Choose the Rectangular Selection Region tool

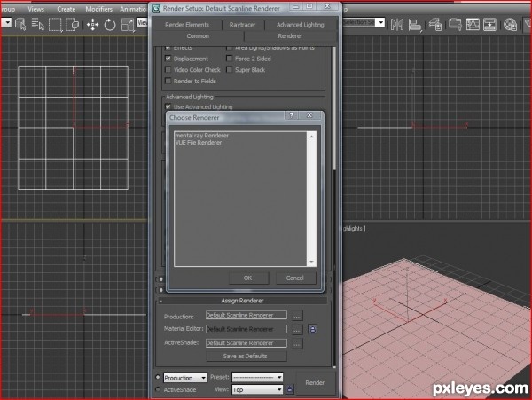point(55,25)
